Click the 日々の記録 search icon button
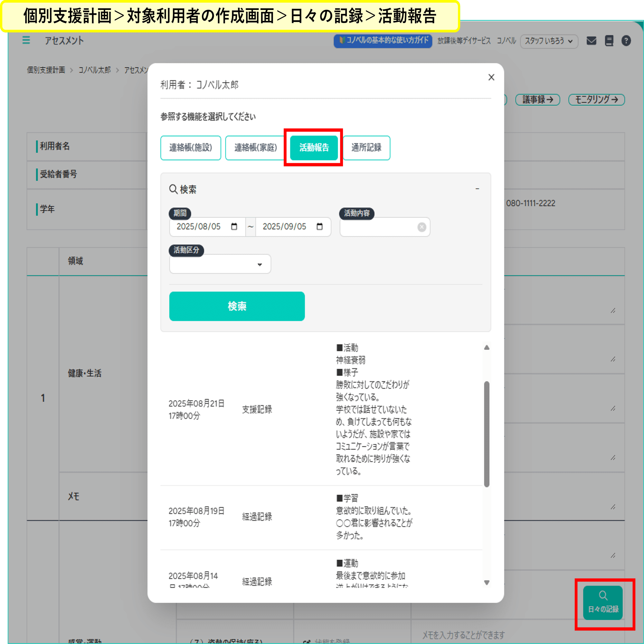 [602, 603]
